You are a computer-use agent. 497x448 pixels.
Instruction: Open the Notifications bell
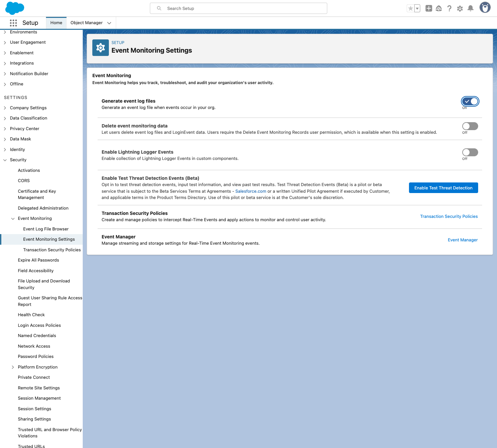(470, 9)
